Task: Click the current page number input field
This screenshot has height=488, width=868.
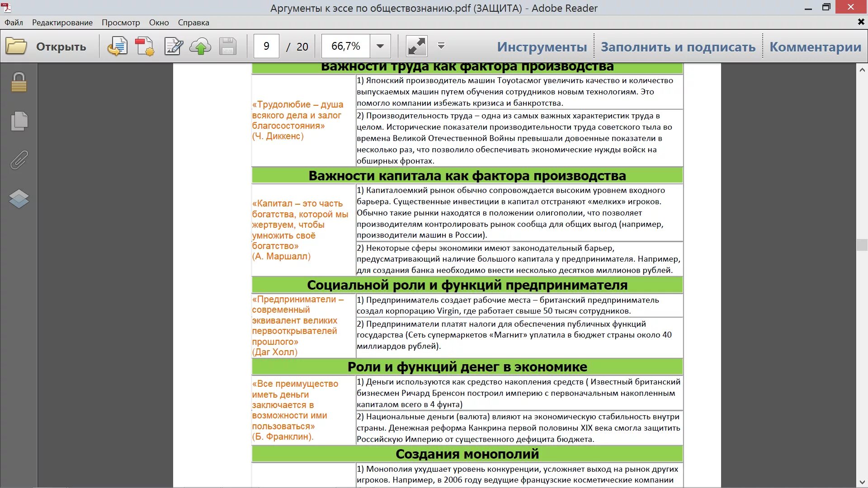Action: pos(266,46)
